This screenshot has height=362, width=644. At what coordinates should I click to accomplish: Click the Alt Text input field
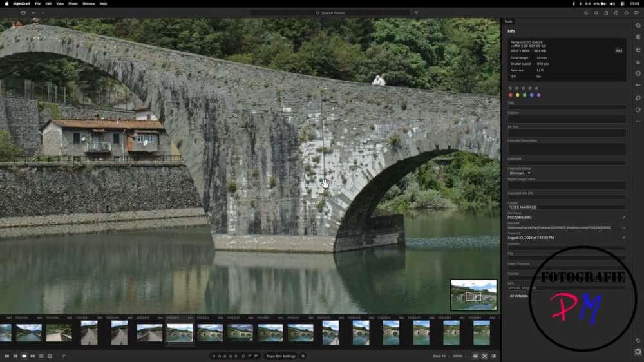point(567,133)
